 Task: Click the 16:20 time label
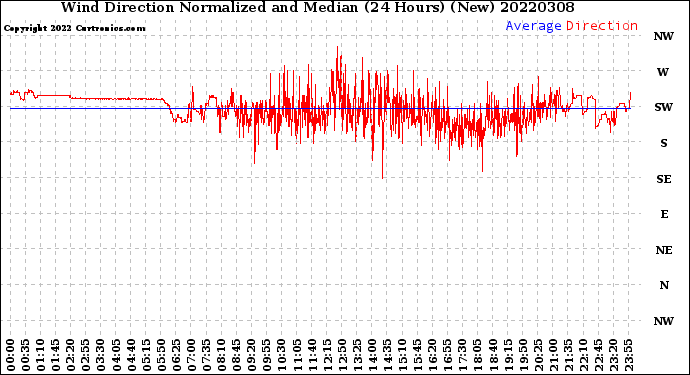(433, 355)
